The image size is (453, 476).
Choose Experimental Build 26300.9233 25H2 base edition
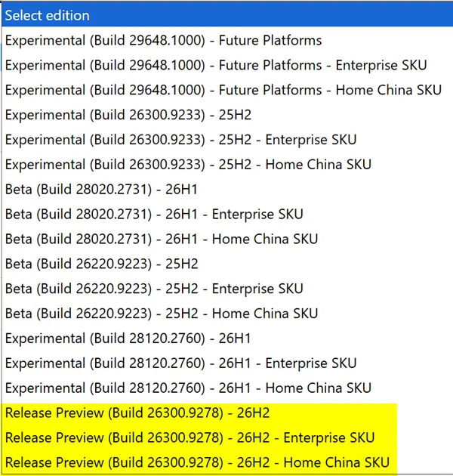pyautogui.click(x=227, y=115)
